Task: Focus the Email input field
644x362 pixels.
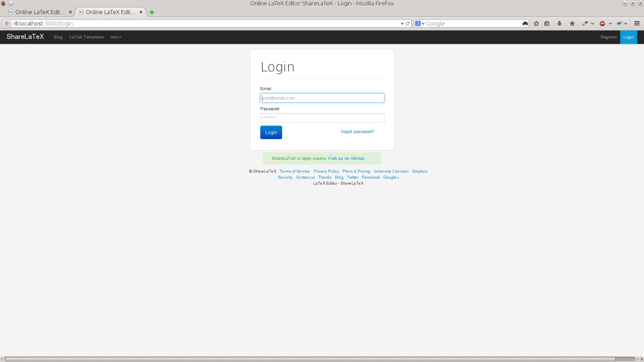Action: click(322, 98)
